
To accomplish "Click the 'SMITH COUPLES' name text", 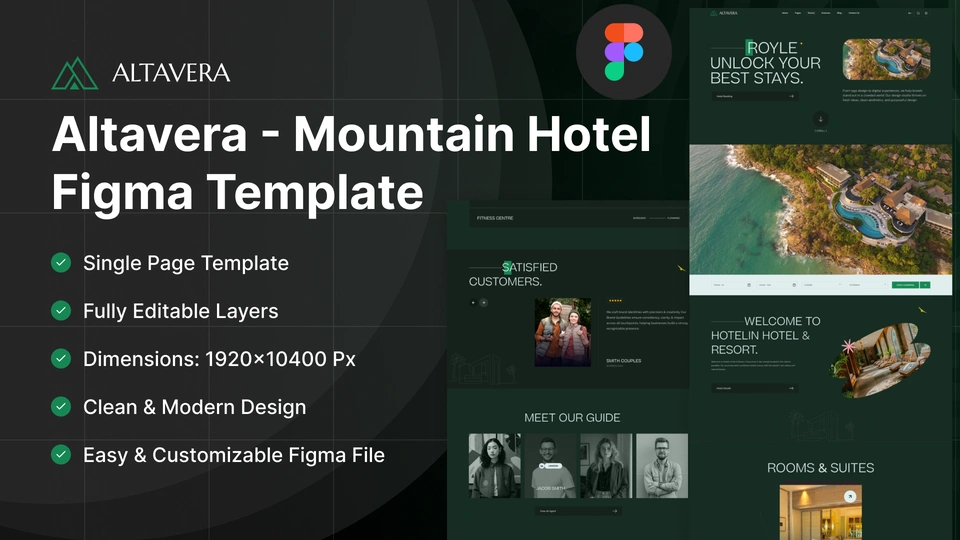I will tap(624, 361).
